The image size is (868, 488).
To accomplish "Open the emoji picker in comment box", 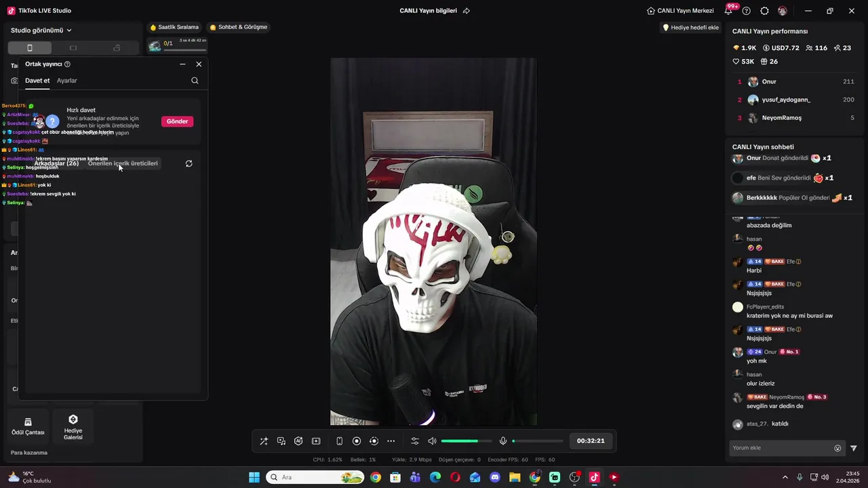I will (837, 448).
